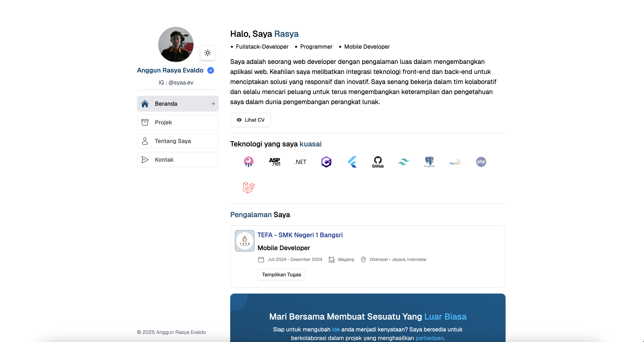Click the heading Teknologi yang saya kuasai
644x342 pixels.
coord(276,144)
